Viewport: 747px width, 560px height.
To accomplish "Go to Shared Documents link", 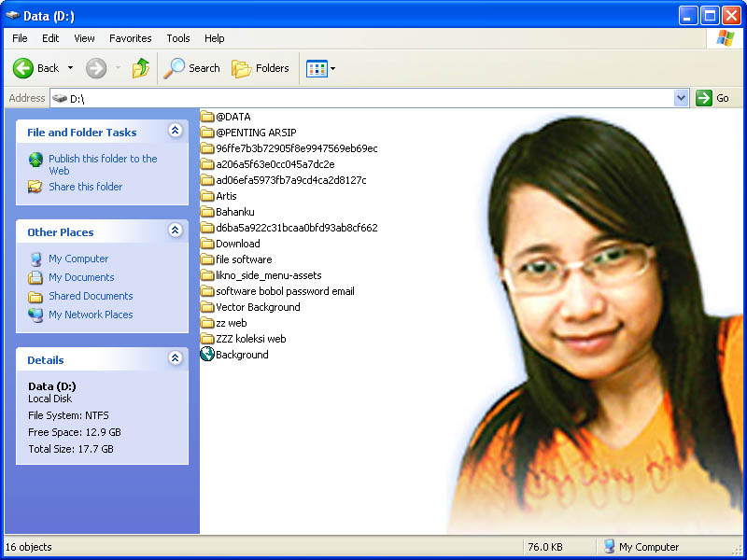I will point(91,296).
